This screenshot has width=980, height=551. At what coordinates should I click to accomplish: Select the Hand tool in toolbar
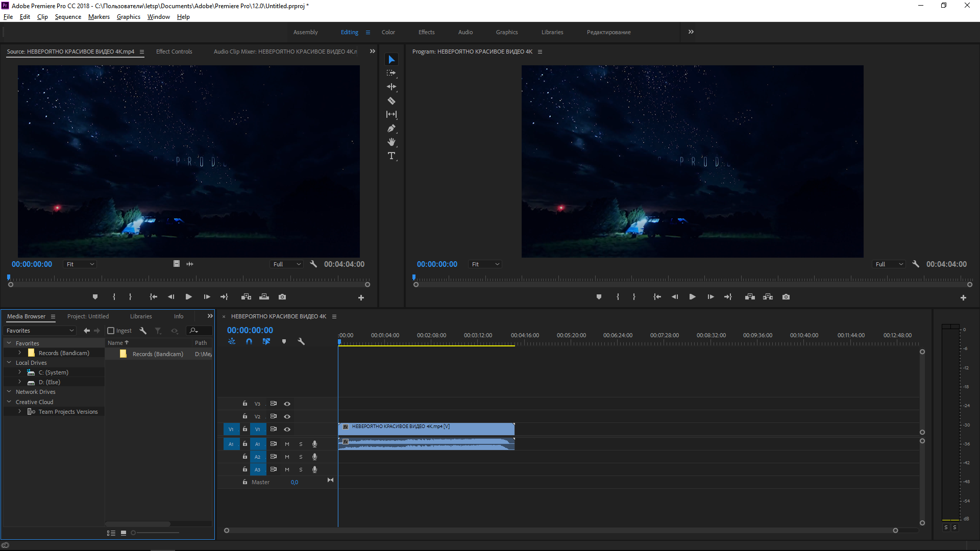pyautogui.click(x=391, y=142)
